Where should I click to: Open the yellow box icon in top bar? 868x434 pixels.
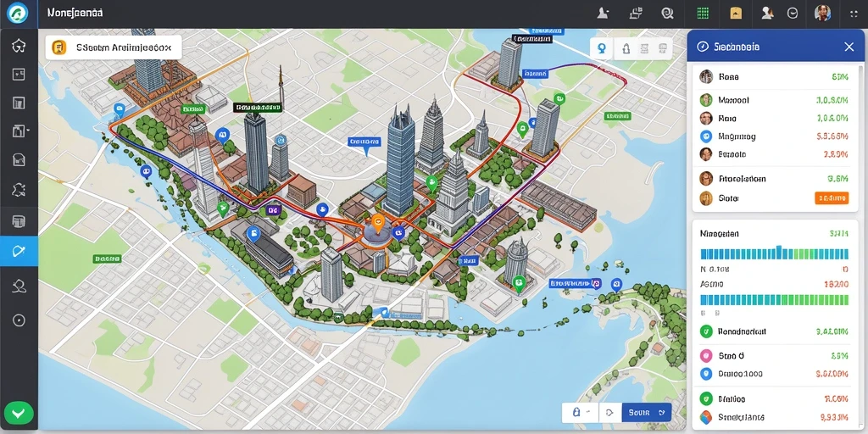pos(736,14)
